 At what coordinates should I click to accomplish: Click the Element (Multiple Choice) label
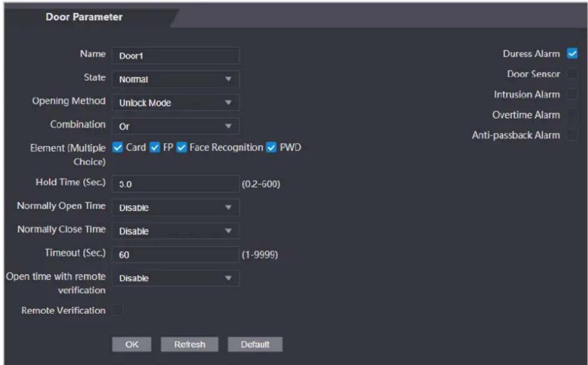(x=68, y=155)
